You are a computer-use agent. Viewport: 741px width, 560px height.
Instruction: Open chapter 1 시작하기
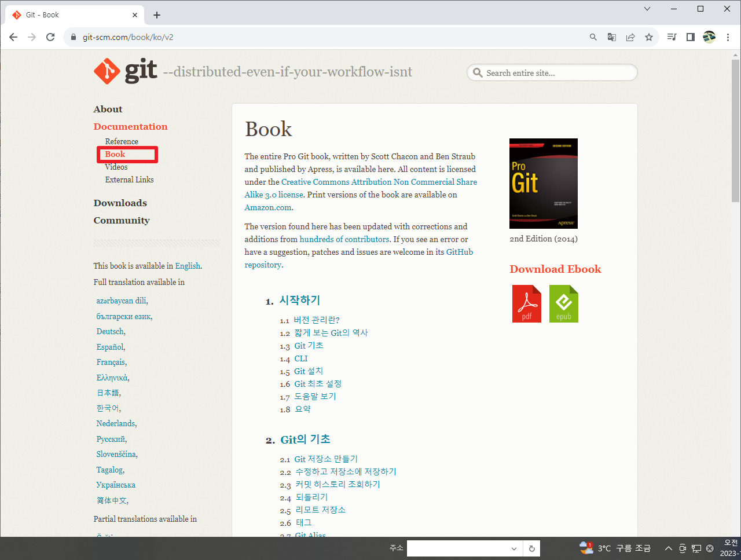coord(300,300)
